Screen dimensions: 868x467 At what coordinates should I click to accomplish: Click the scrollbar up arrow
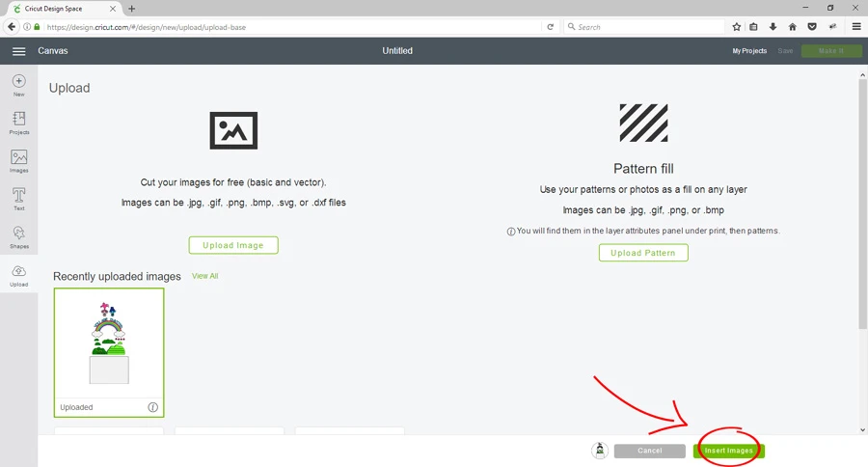tap(862, 75)
